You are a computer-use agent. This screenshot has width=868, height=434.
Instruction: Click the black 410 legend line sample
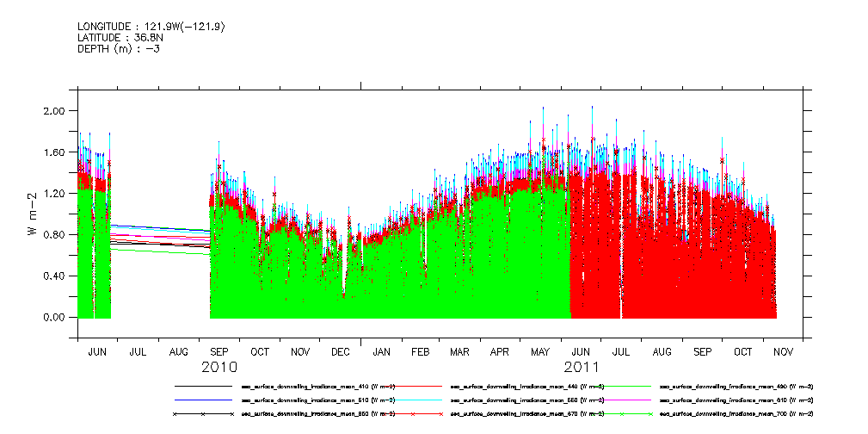(204, 387)
